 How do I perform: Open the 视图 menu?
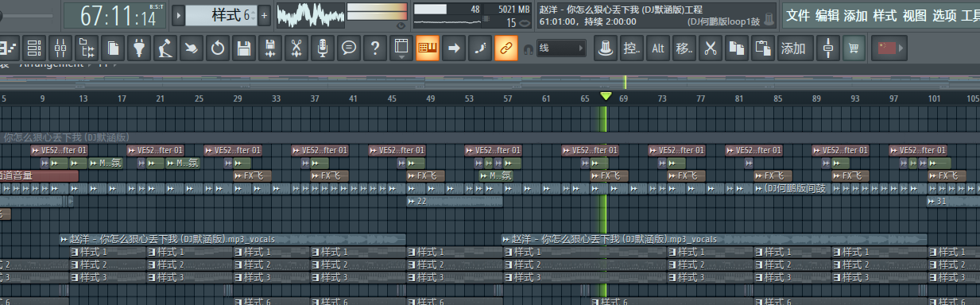915,16
